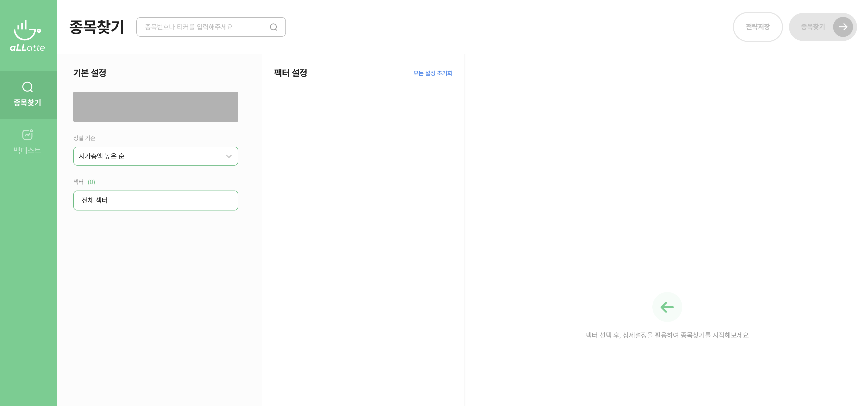
Task: Click the 섹터 (0) count label
Action: [x=91, y=182]
